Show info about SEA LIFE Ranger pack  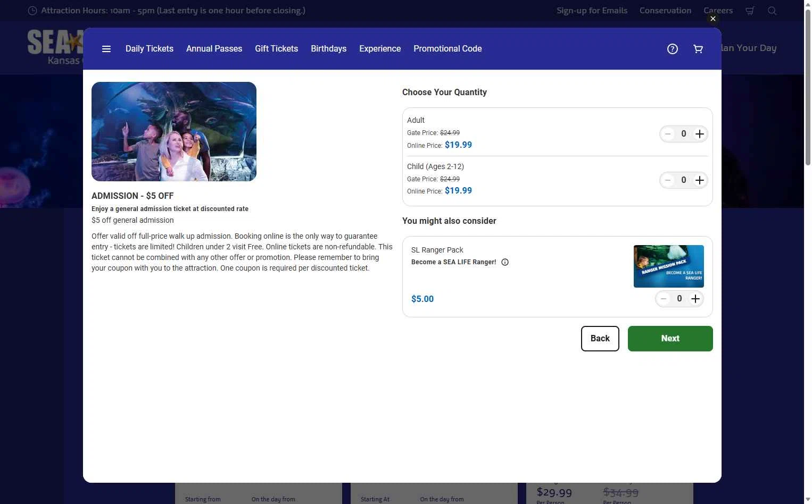505,262
